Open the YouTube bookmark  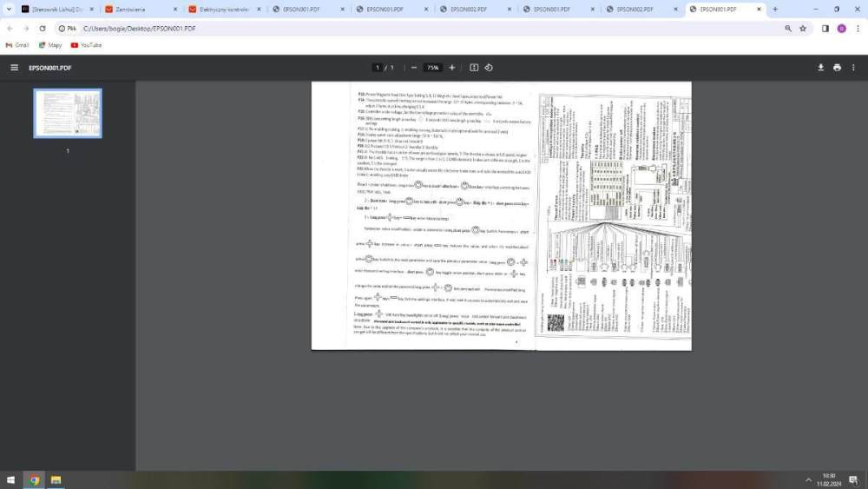tap(86, 45)
